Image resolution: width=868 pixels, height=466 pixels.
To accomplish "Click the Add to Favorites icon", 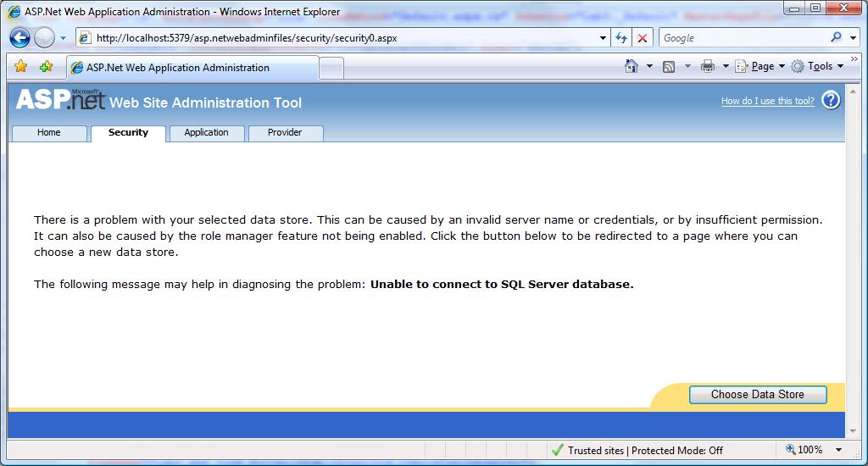I will (x=46, y=66).
